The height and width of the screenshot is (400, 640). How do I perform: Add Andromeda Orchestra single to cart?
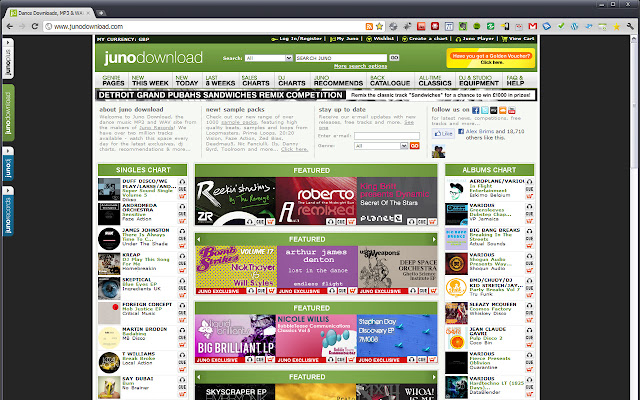(x=182, y=221)
